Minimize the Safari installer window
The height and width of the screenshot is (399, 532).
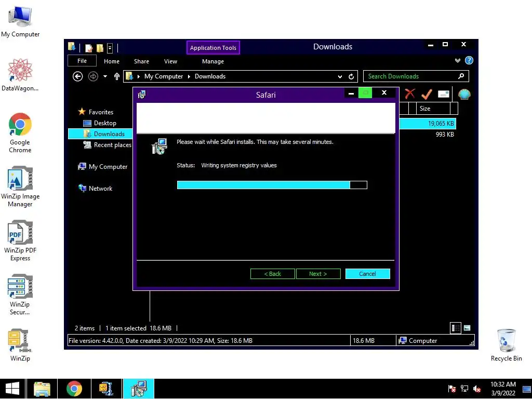pyautogui.click(x=351, y=93)
